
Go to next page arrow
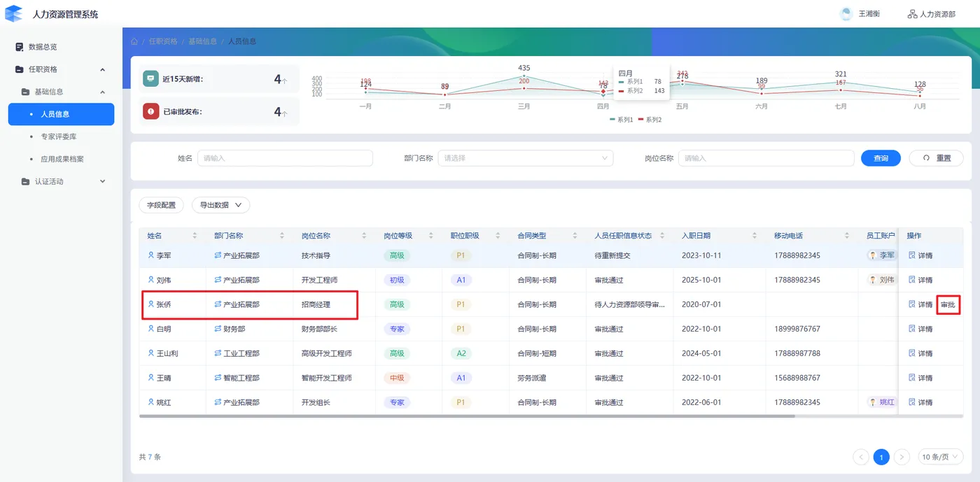[902, 457]
